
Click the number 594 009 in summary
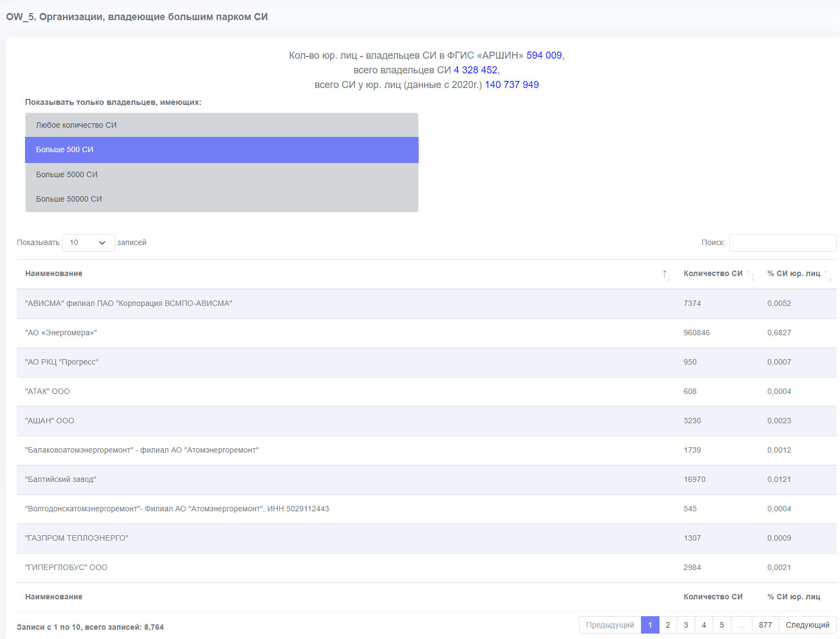[x=544, y=55]
